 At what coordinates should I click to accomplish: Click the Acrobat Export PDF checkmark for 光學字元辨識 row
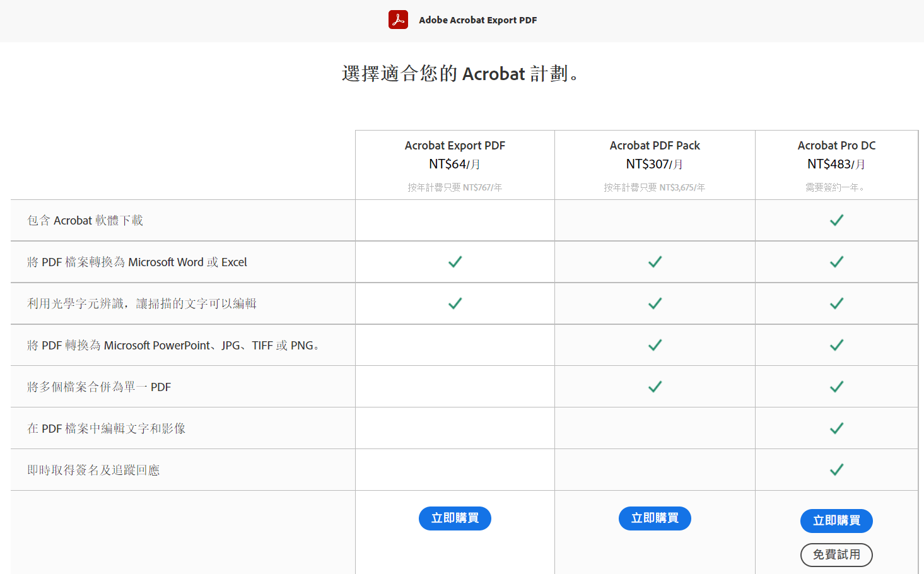(455, 303)
